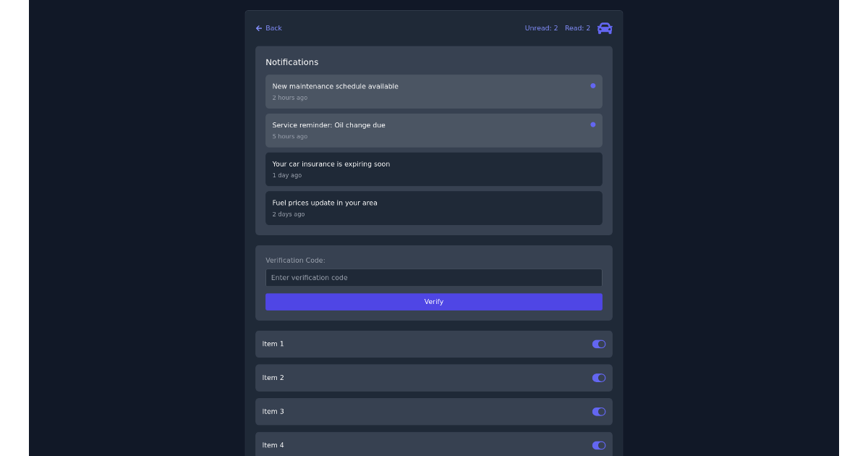Click the 'Unread: 2' counter
This screenshot has height=456, width=868.
(x=542, y=28)
